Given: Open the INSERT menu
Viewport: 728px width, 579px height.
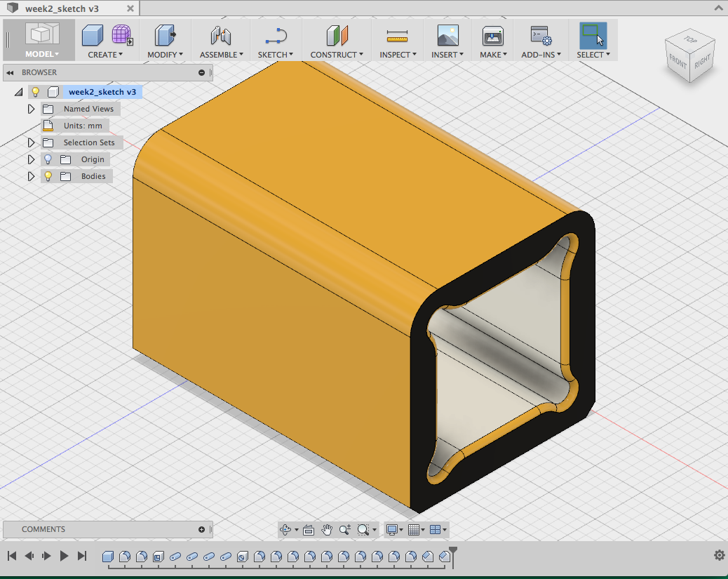Looking at the screenshot, I should (x=447, y=54).
